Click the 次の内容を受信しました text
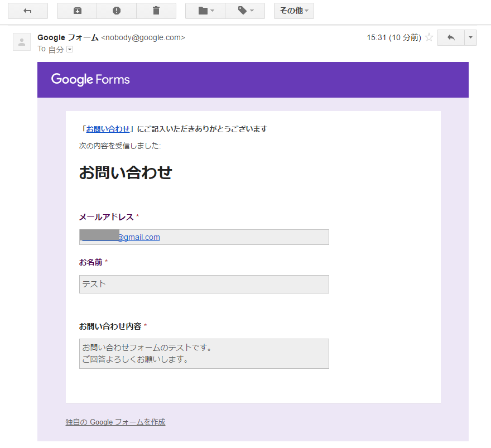Screen dimensions: 491x448 click(120, 146)
